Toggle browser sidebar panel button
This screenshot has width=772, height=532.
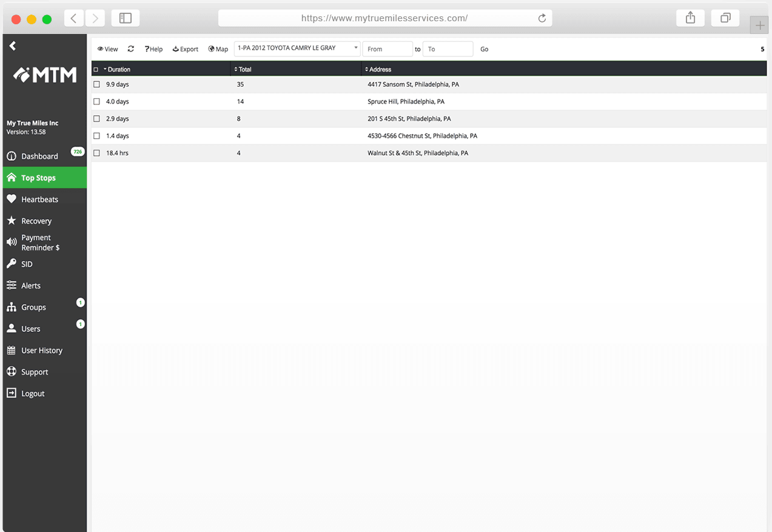click(x=126, y=18)
